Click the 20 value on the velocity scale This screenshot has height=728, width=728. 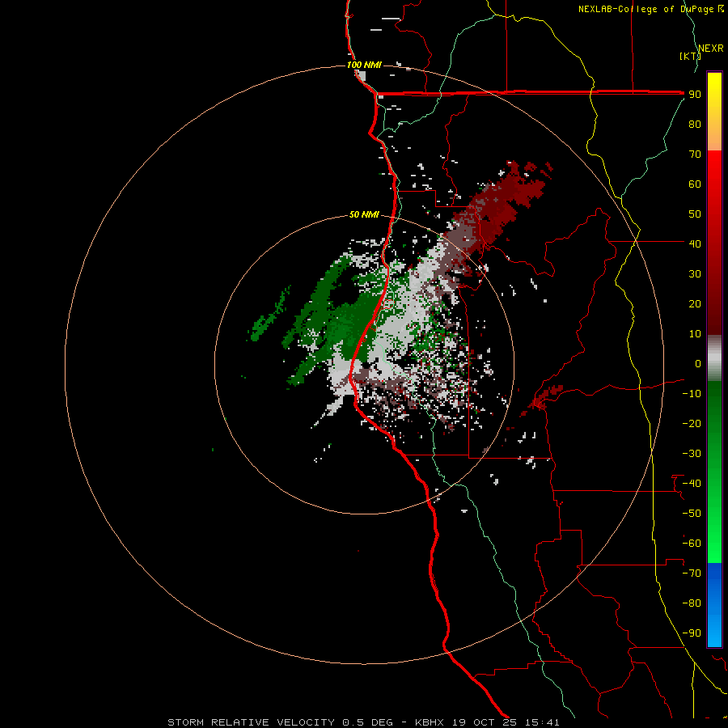pyautogui.click(x=695, y=303)
